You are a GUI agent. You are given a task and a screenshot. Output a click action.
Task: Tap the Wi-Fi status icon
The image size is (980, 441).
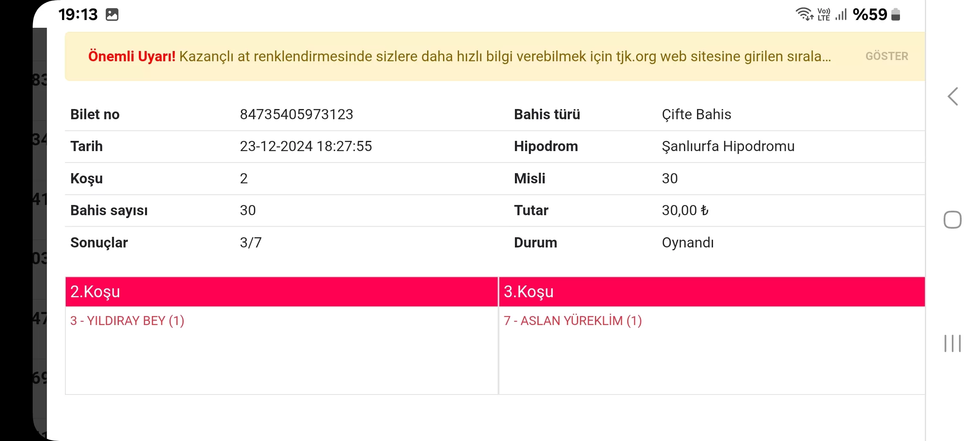[804, 14]
